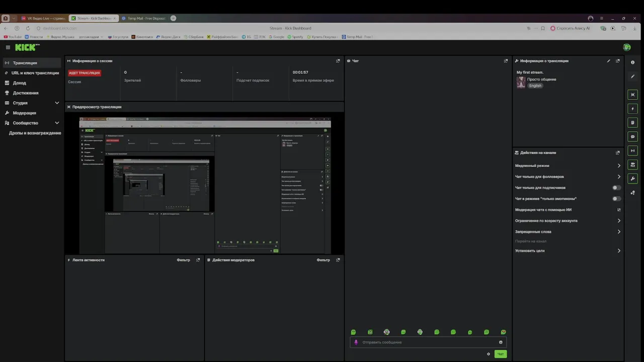Switch to the VK Видео Live browser tab
Image resolution: width=644 pixels, height=362 pixels.
pos(43,18)
